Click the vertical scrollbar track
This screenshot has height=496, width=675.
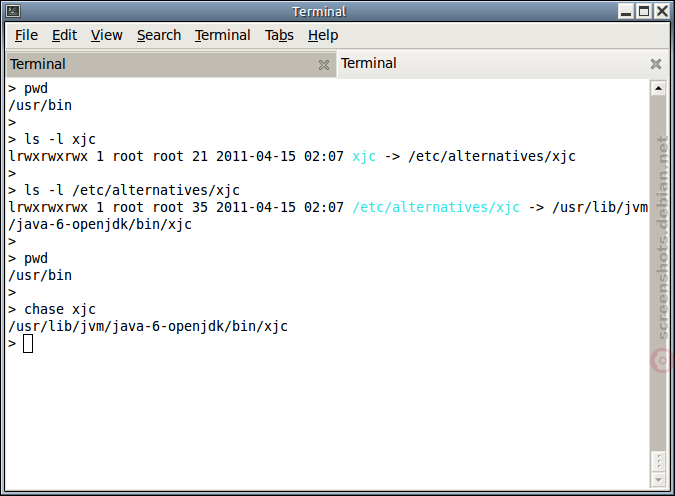point(658,271)
